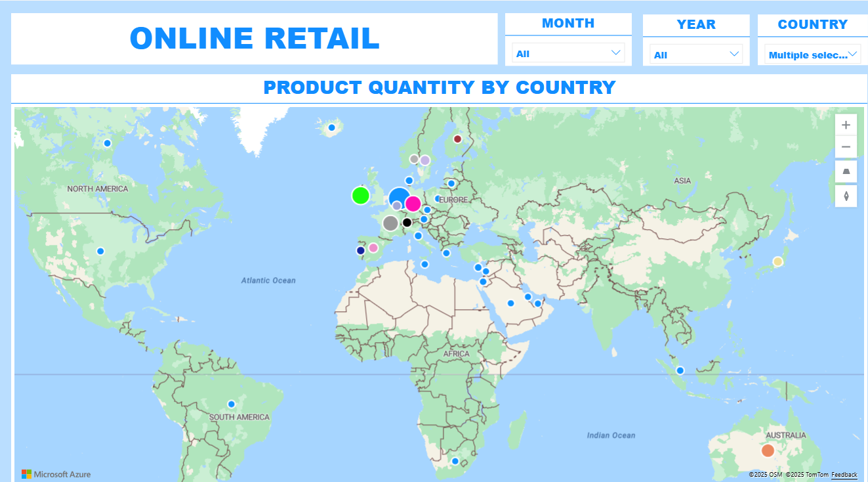Click the PRODUCT QUANTITY BY COUNTRY title
The image size is (868, 482).
[x=439, y=87]
